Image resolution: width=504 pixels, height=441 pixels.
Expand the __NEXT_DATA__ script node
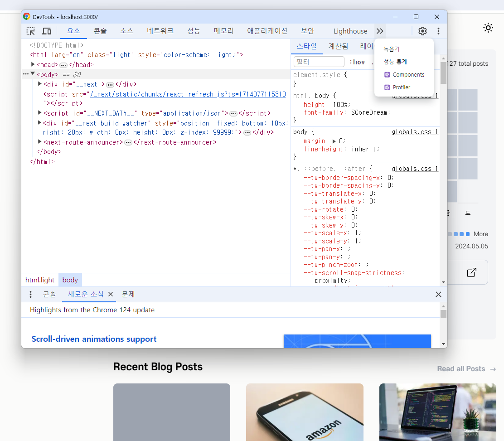(x=39, y=113)
